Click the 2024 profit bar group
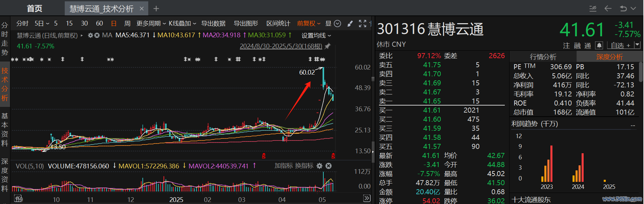Image resolution: width=644 pixels, height=204 pixels. [578, 167]
